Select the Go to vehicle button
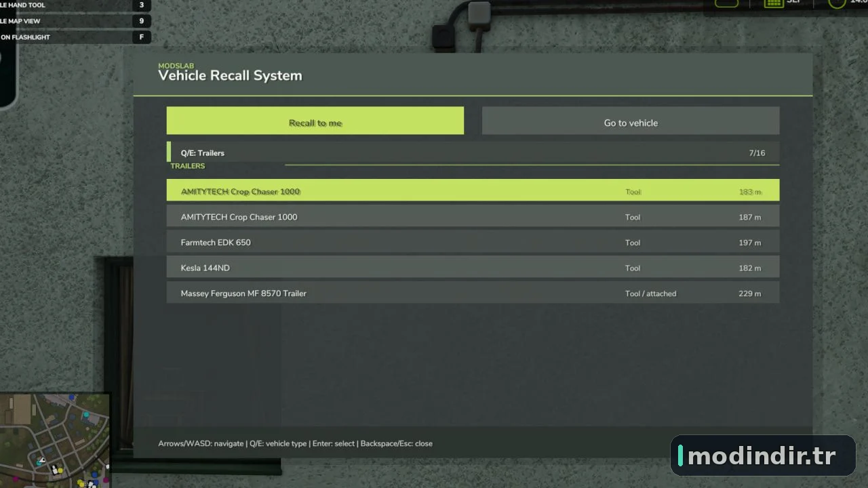The width and height of the screenshot is (868, 488). [631, 121]
